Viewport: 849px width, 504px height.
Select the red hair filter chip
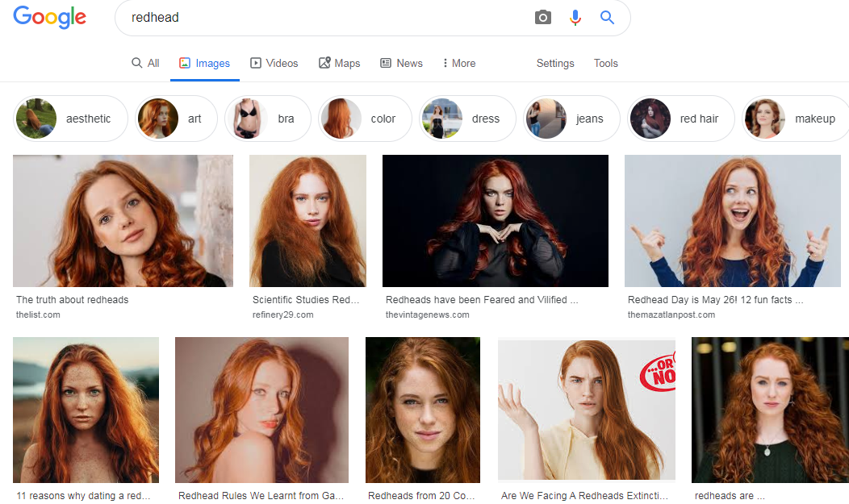tap(680, 119)
